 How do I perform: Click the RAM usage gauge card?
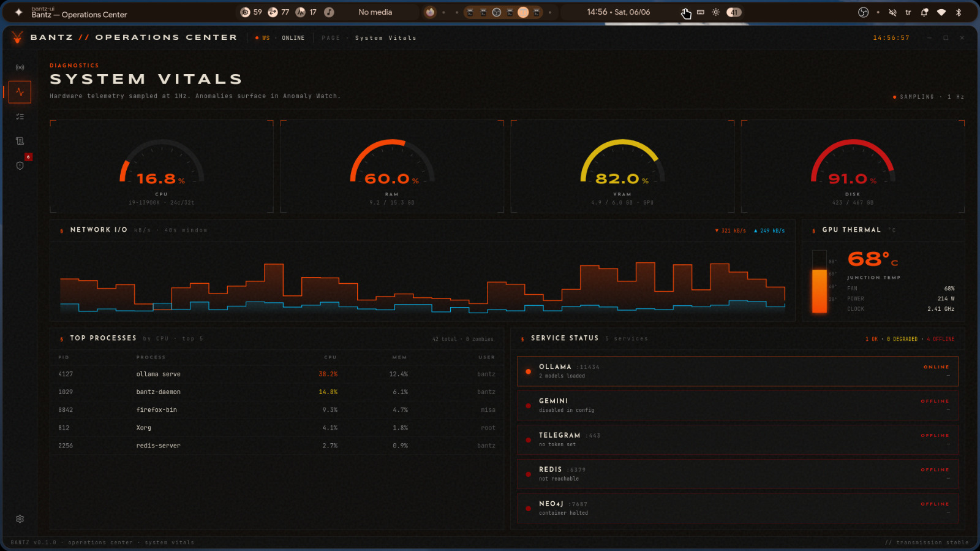coord(392,167)
